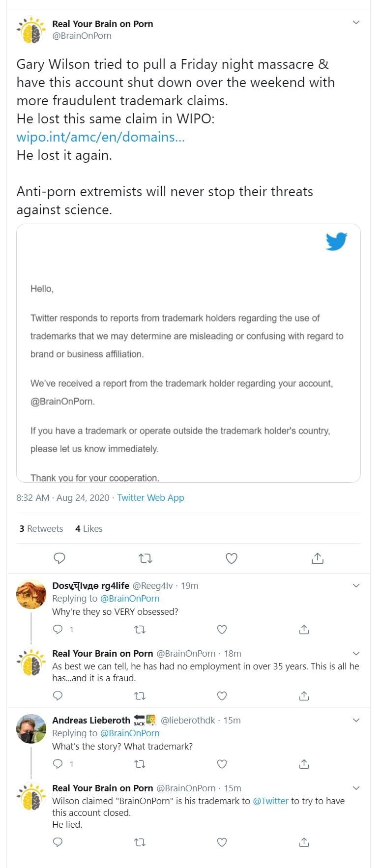View the 4 Likes list
The image size is (382, 868).
89,528
